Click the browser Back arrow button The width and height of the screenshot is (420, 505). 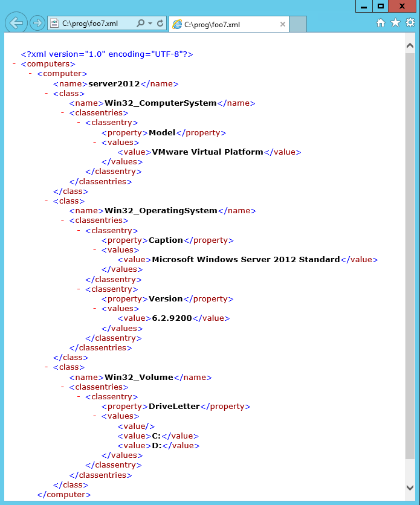click(16, 23)
